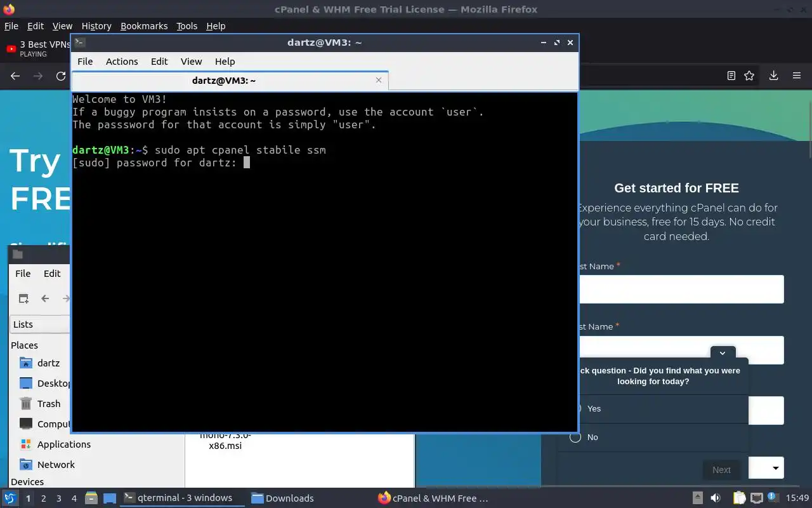This screenshot has width=812, height=508.
Task: Switch to virtual desktop 3
Action: (x=58, y=498)
